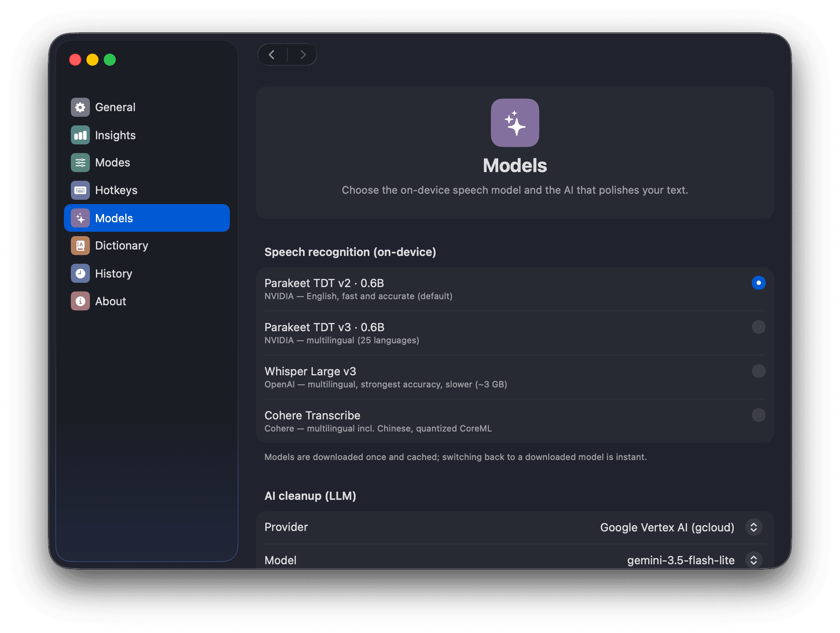Viewport: 840px width, 633px height.
Task: Click the gemini-3.5-flash-lite model value
Action: 681,560
